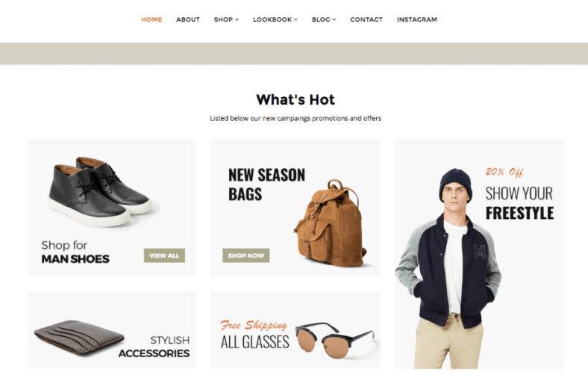588x384 pixels.
Task: Click the brown leather card wallet image
Action: pos(79,338)
